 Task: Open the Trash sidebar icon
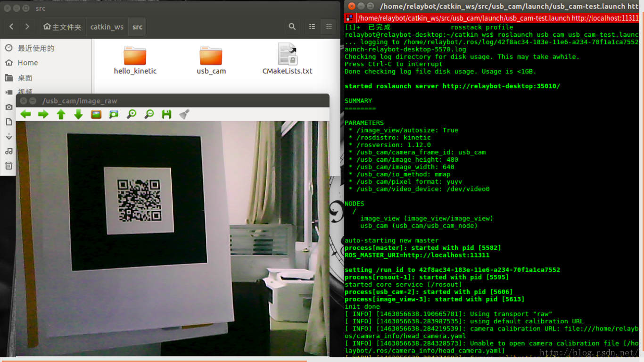pyautogui.click(x=8, y=165)
